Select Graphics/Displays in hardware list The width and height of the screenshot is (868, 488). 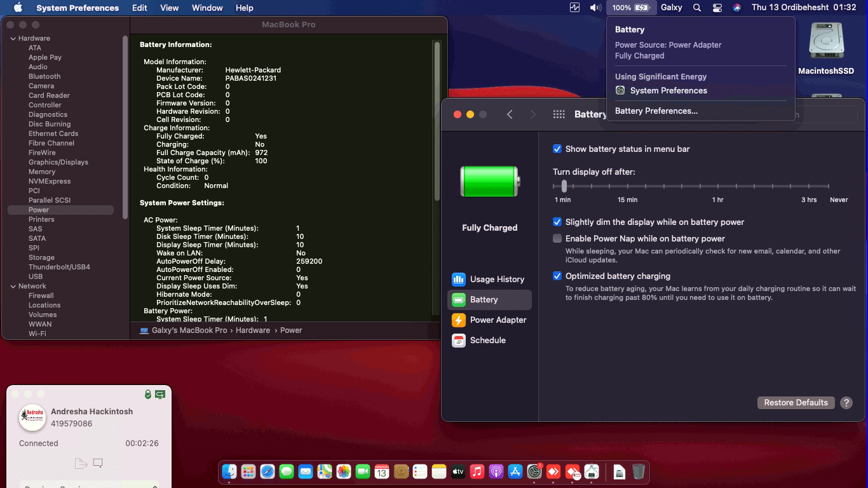click(x=58, y=162)
